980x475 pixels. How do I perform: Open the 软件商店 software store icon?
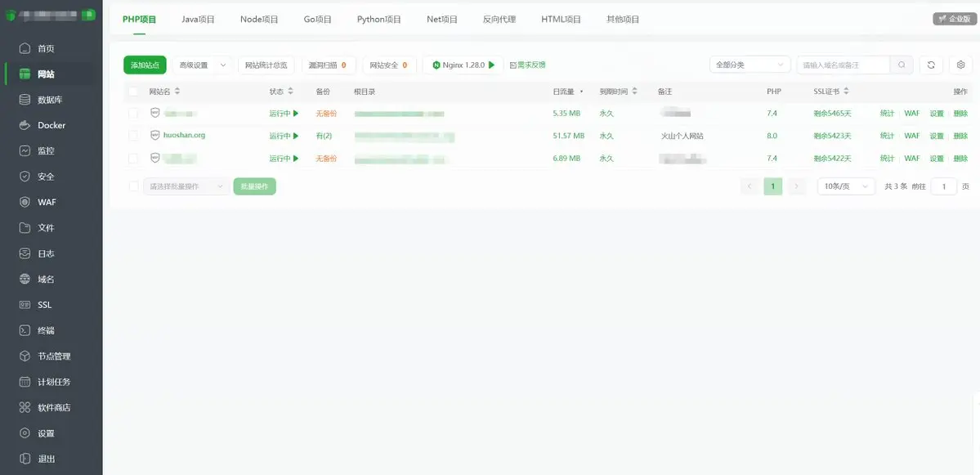tap(25, 407)
